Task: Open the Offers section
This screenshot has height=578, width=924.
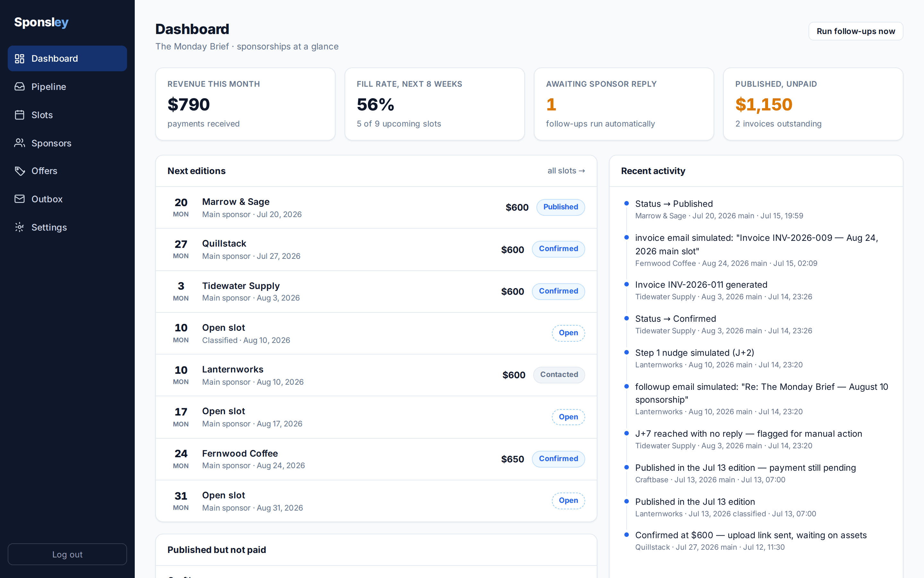Action: click(67, 171)
